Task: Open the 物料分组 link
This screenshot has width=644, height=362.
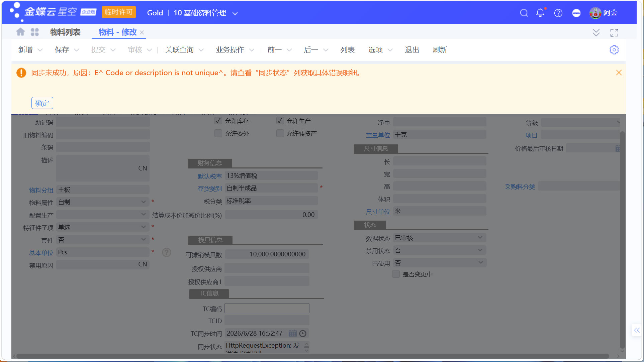Action: click(41, 190)
